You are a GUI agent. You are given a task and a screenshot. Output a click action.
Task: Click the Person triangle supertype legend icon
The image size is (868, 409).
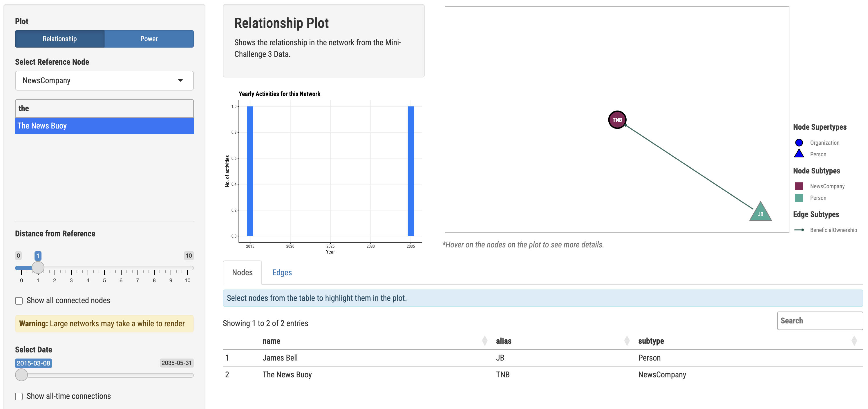point(799,154)
